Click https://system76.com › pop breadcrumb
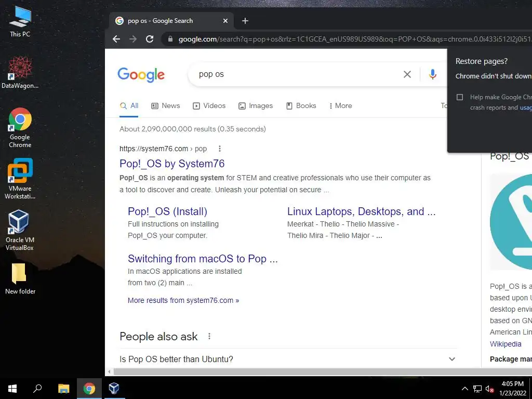Image resolution: width=532 pixels, height=399 pixels. point(163,149)
